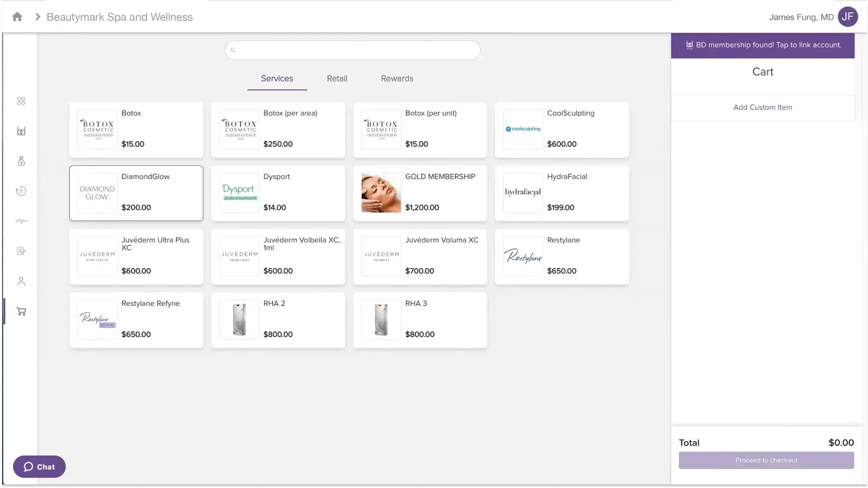Click the JF avatar for James Fung

(x=847, y=17)
